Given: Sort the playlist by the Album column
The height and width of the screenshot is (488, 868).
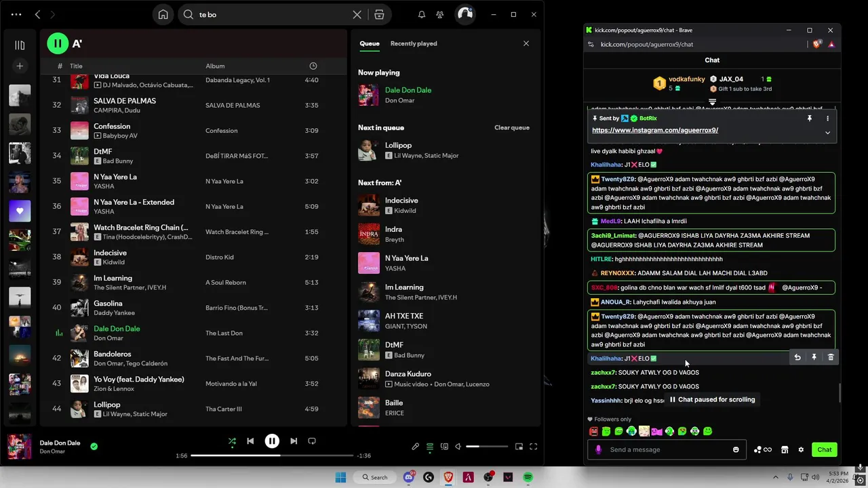Looking at the screenshot, I should [x=215, y=66].
